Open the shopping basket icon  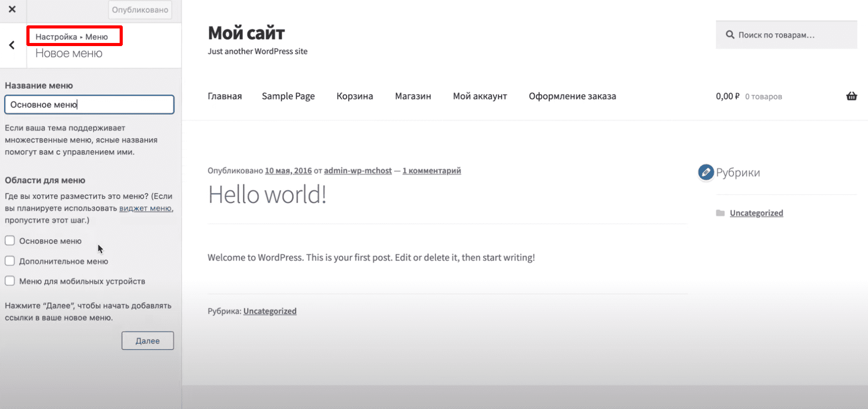(851, 96)
